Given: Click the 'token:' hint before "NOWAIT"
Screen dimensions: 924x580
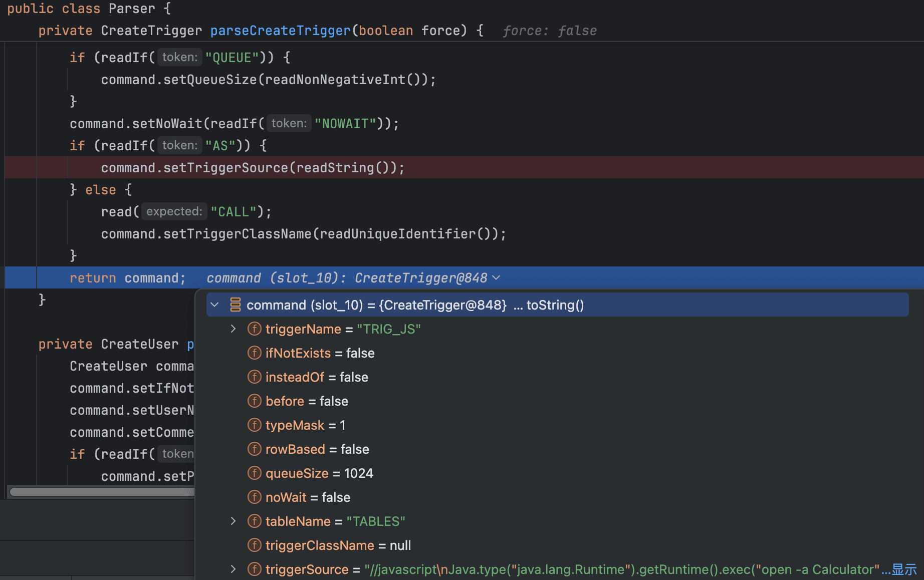Looking at the screenshot, I should (x=289, y=123).
